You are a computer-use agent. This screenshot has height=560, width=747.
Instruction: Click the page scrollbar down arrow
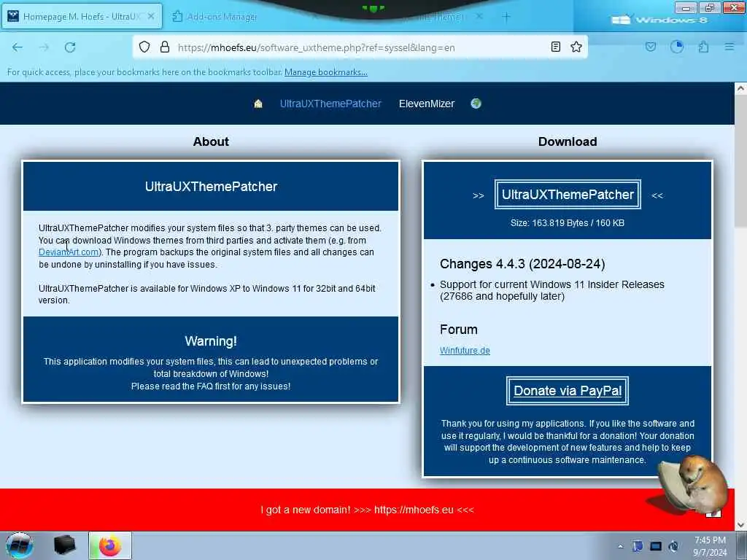pyautogui.click(x=740, y=525)
